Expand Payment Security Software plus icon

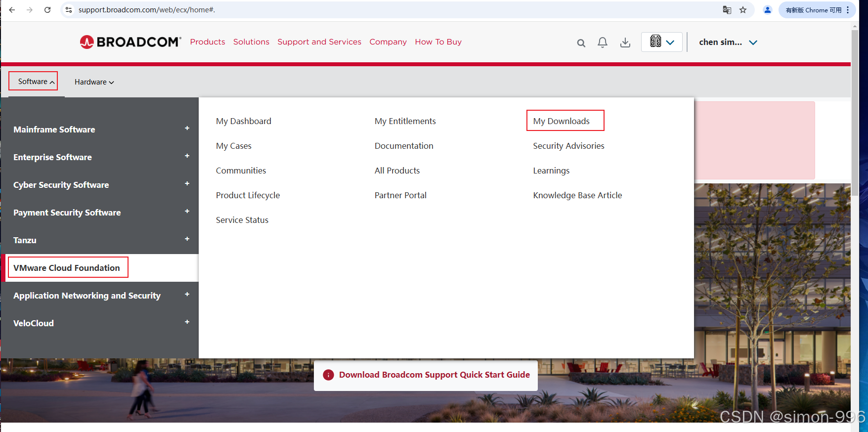pos(187,212)
